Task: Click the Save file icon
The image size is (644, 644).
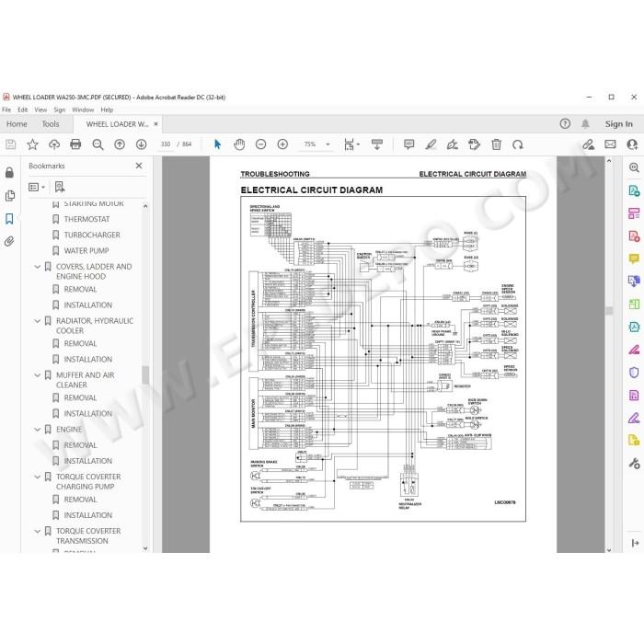Action: [x=11, y=144]
